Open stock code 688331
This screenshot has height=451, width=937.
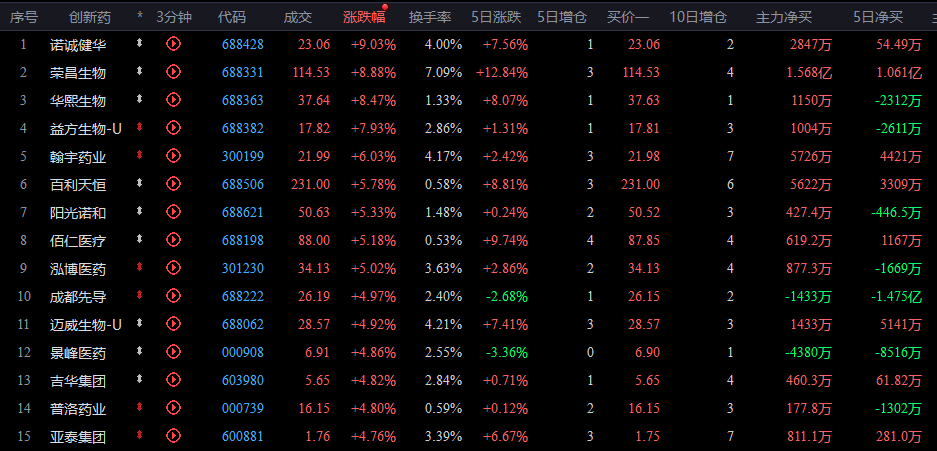click(243, 72)
